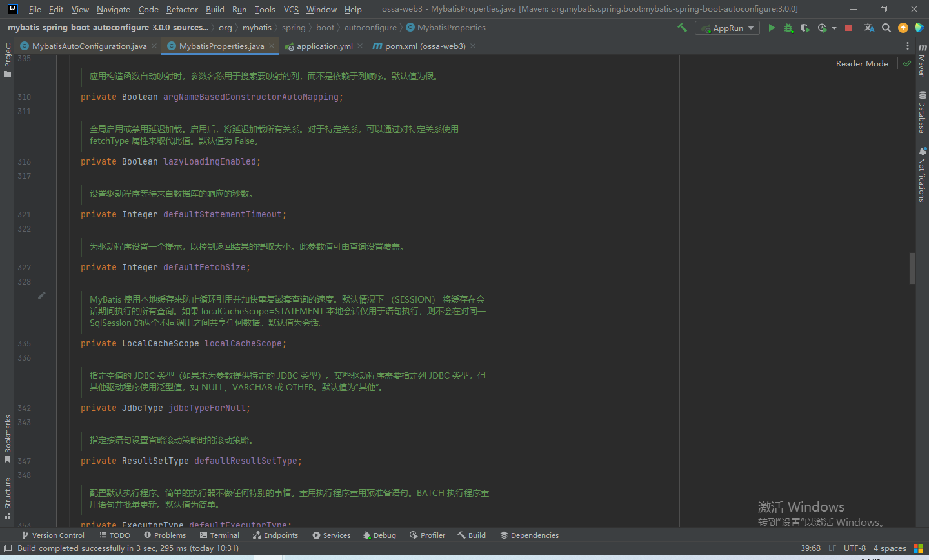Click the pencil edit-doc icon in gutter
This screenshot has height=560, width=929.
(42, 295)
